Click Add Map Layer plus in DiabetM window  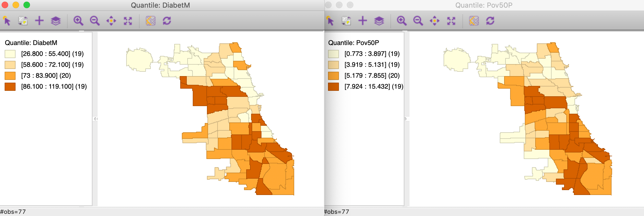coord(39,21)
